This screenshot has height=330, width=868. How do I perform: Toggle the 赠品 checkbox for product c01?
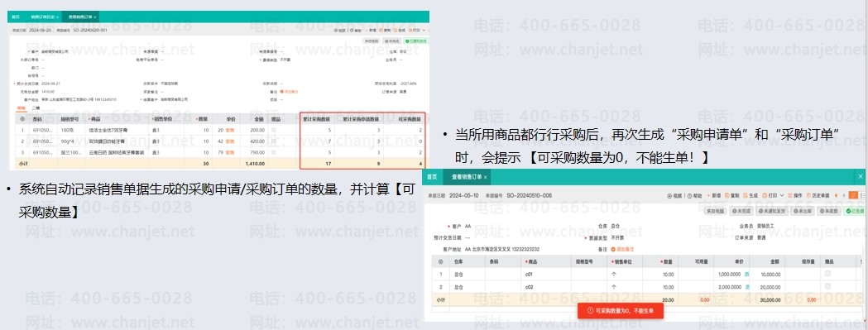[x=828, y=274]
